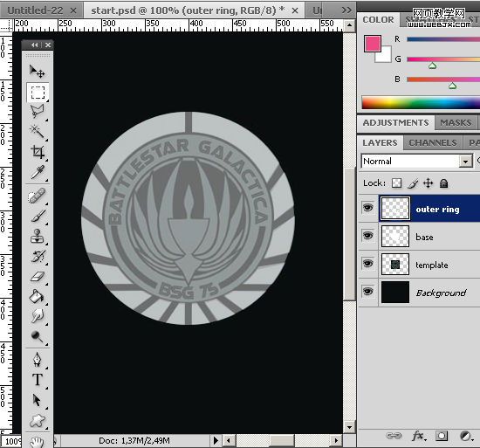Collapse the tools panel with double arrows
Image resolution: width=480 pixels, height=448 pixels.
34,45
